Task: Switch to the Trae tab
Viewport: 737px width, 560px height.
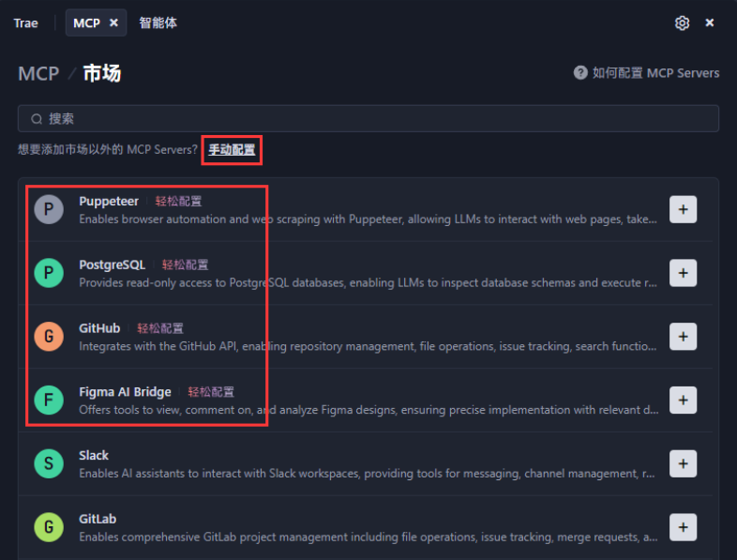Action: (x=26, y=23)
